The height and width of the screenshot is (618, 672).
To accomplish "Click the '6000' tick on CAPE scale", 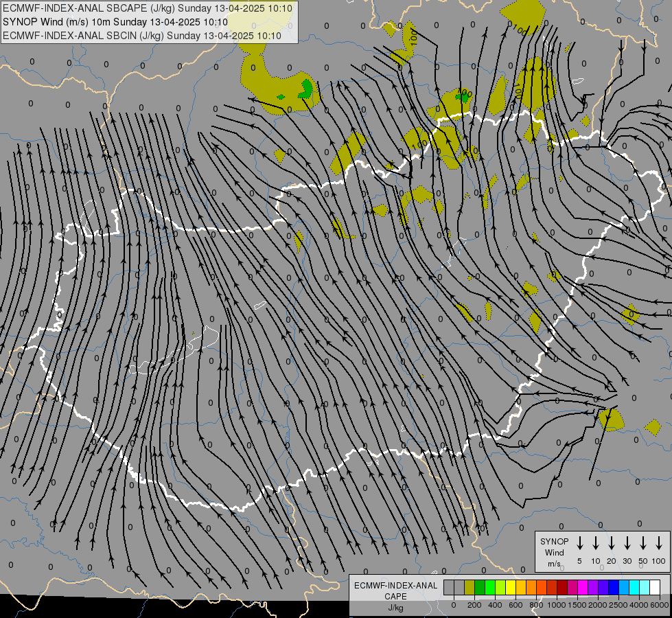I will pyautogui.click(x=660, y=605).
